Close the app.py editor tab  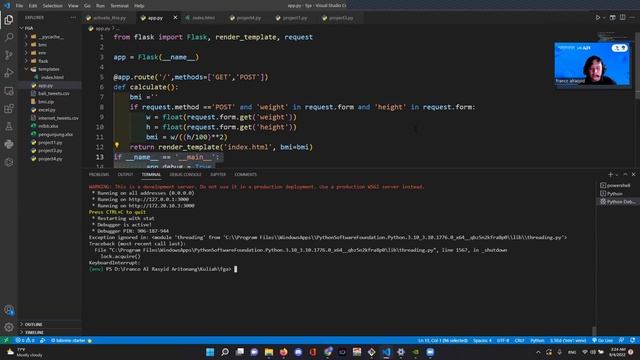(x=175, y=18)
